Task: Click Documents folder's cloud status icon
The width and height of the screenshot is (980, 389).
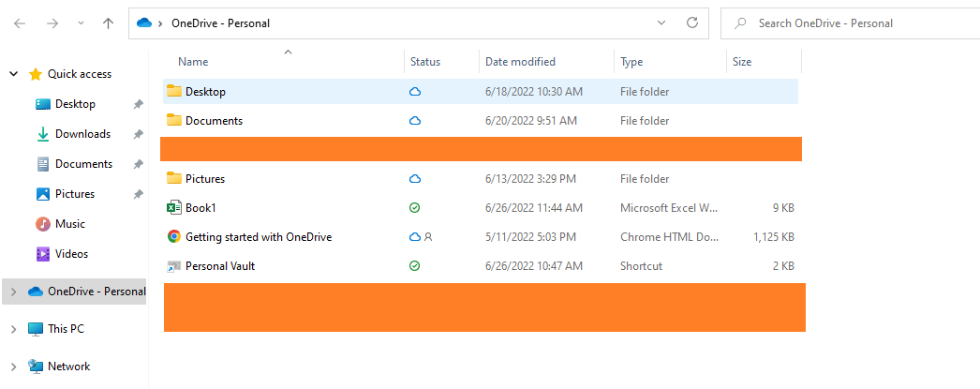Action: pos(414,121)
